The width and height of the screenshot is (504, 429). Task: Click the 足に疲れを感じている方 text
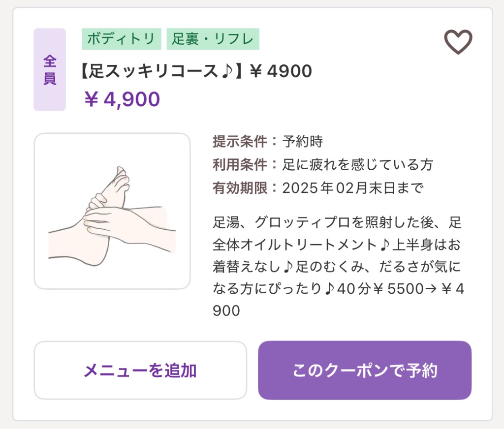point(358,165)
